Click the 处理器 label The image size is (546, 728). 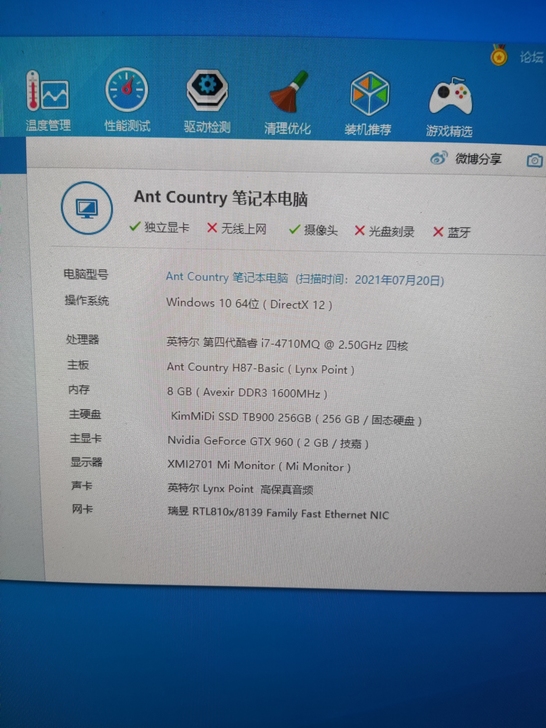(82, 339)
